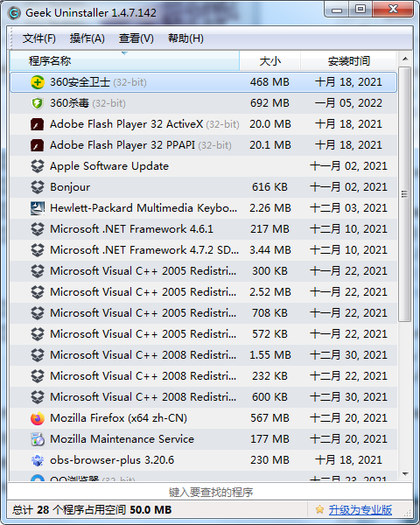Click the vertical scrollbar thumb
Image resolution: width=420 pixels, height=525 pixels.
tap(405, 194)
